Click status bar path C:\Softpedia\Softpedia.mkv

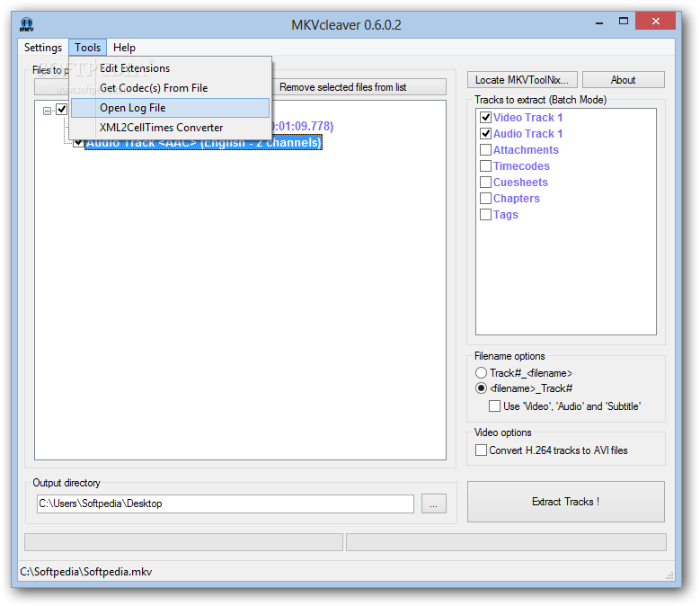point(86,572)
